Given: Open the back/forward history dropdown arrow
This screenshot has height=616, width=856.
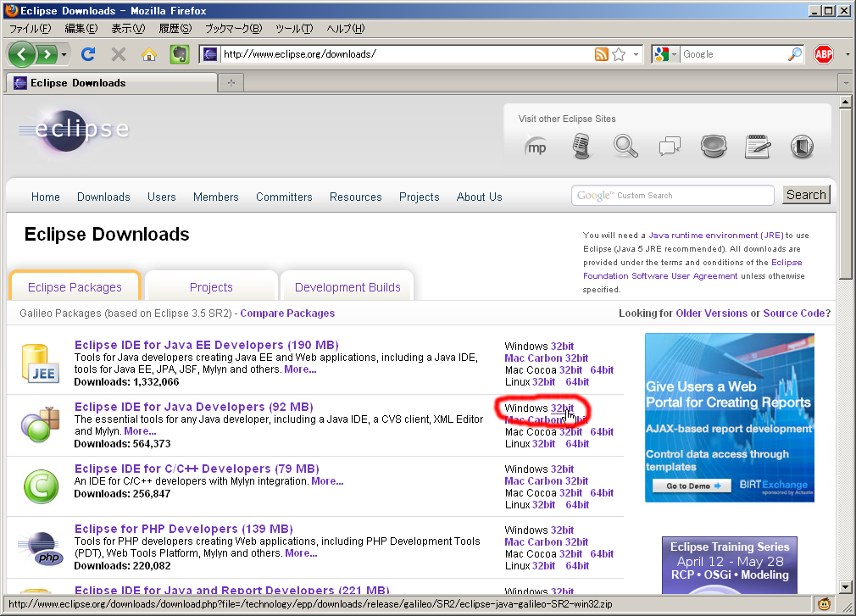Looking at the screenshot, I should point(64,54).
